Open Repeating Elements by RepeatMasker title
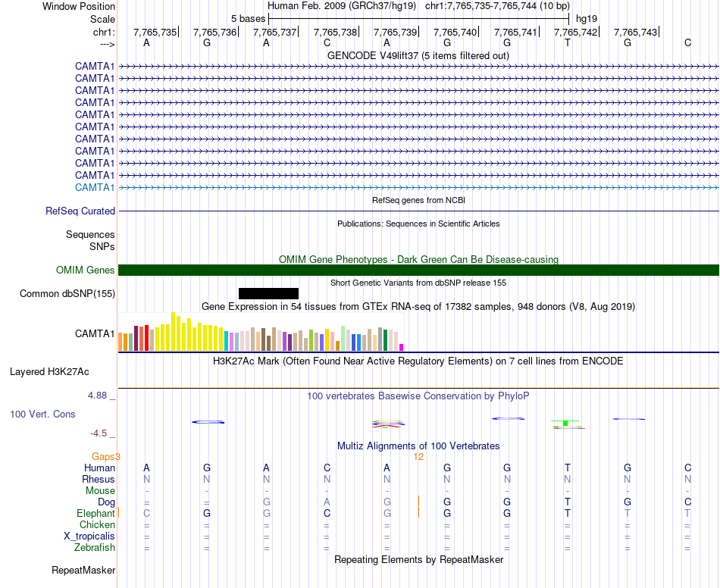720x588 pixels. [x=419, y=559]
